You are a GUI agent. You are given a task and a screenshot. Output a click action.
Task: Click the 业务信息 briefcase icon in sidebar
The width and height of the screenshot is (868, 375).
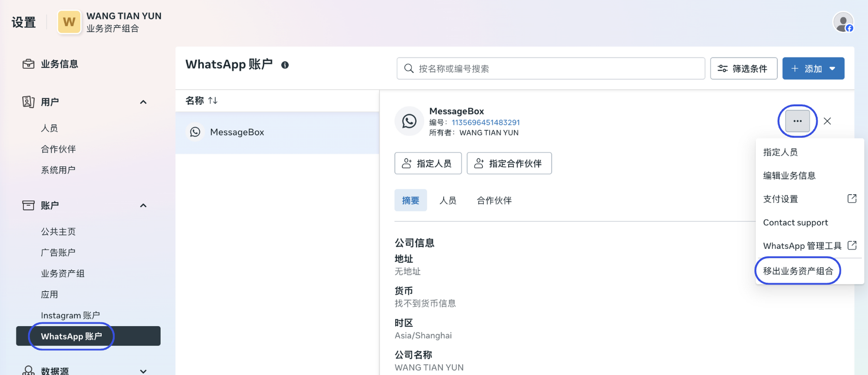pyautogui.click(x=29, y=64)
